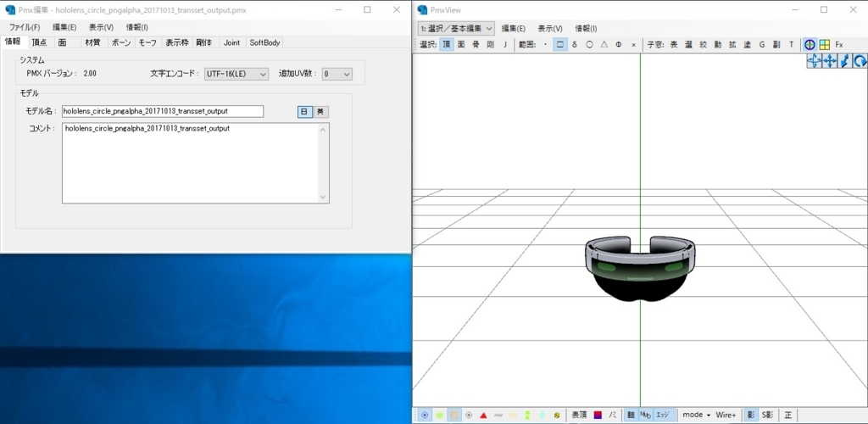The image size is (868, 424).
Task: Toggle Joint (J) selection mode
Action: [505, 45]
